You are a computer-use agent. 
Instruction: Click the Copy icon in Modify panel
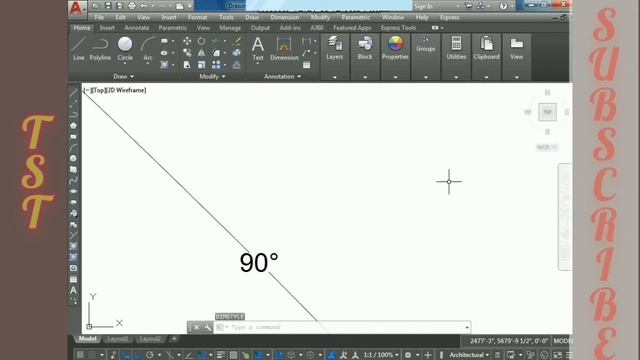click(187, 53)
